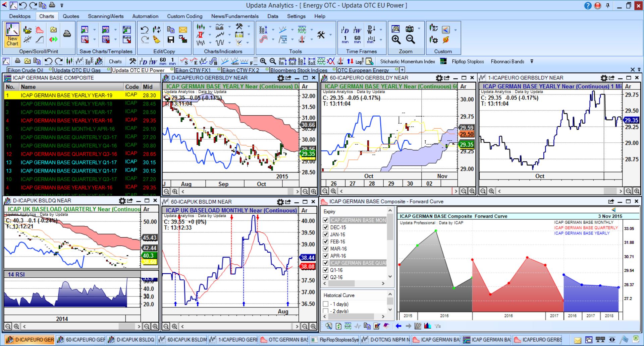Click horizontal scrollbar under Historical Curve list
Viewport: 644px width, 346px height.
pyautogui.click(x=354, y=317)
